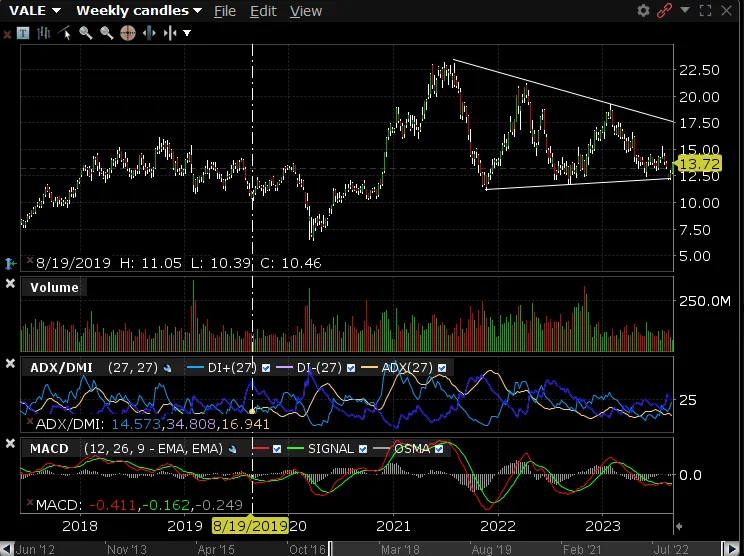Image resolution: width=744 pixels, height=556 pixels.
Task: Click the expand horizontal bars icon
Action: click(149, 33)
